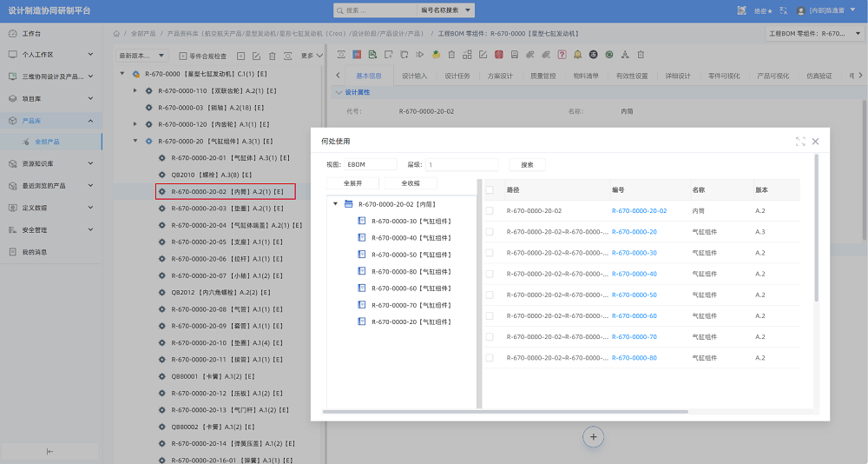Switch to the 设计输入 tab
The image size is (868, 464).
pyautogui.click(x=415, y=76)
